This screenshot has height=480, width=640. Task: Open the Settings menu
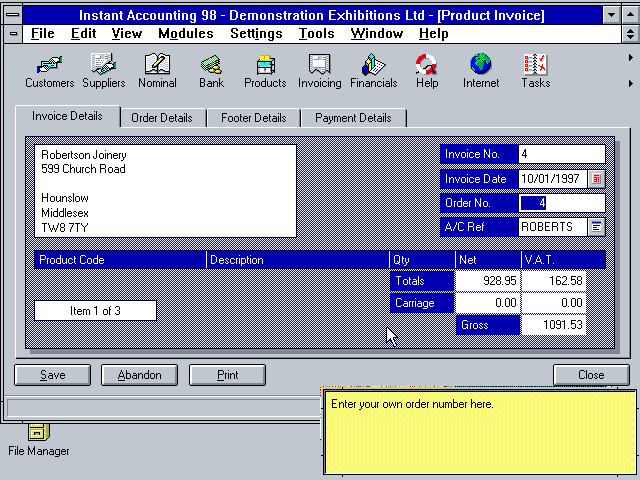256,33
